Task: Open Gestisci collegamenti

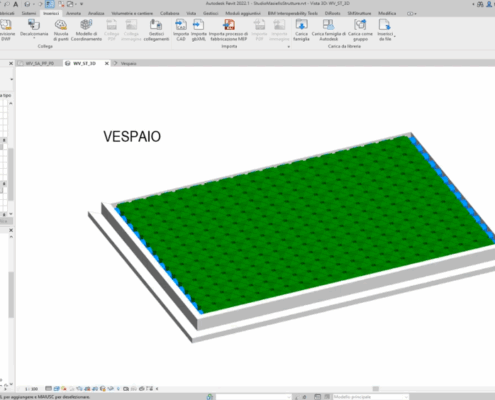Action: point(156,30)
